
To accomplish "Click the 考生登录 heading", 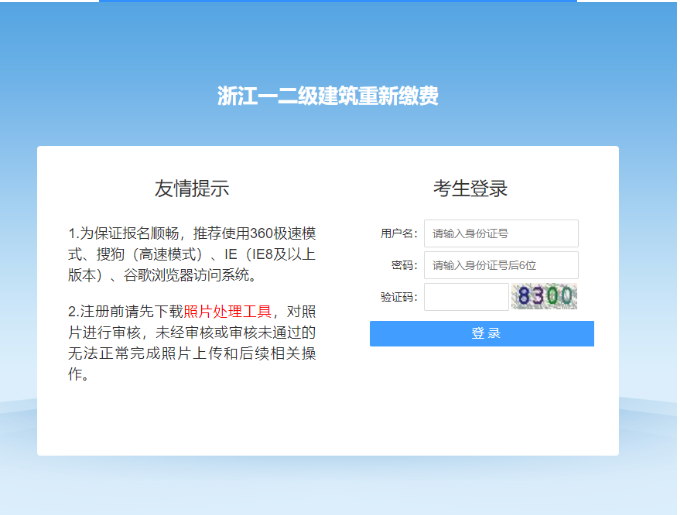I will [470, 189].
